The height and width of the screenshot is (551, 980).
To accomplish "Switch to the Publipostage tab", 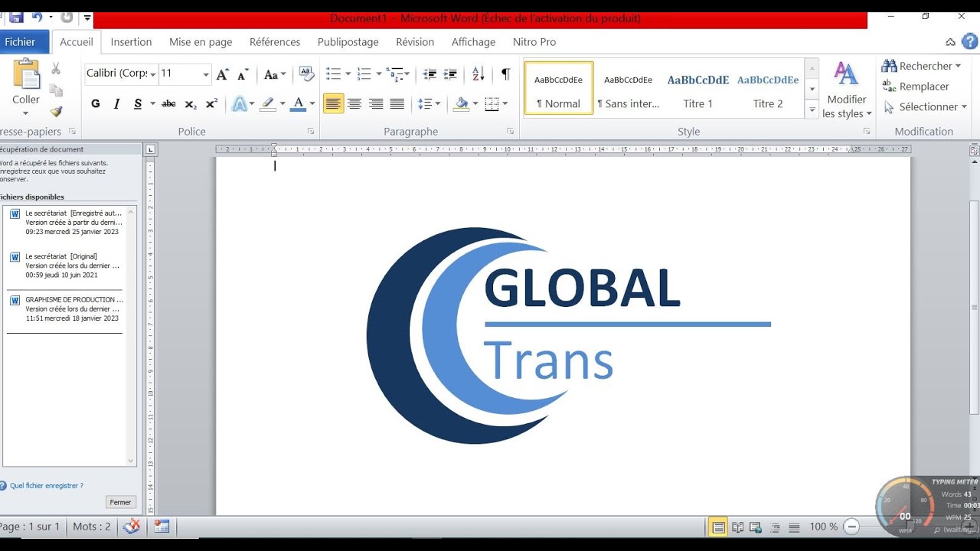I will tap(348, 42).
